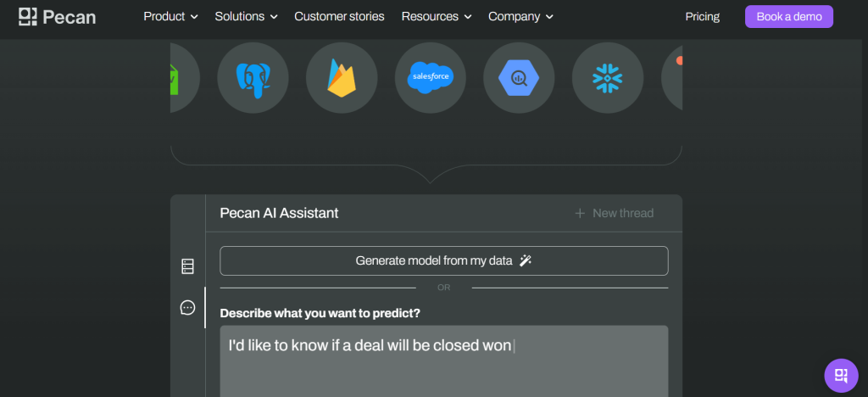The image size is (868, 397).
Task: Focus the prediction description text box
Action: pyautogui.click(x=444, y=361)
